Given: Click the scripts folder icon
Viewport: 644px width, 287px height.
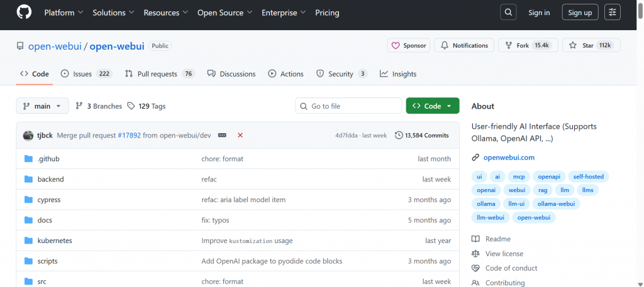Looking at the screenshot, I should tap(28, 261).
